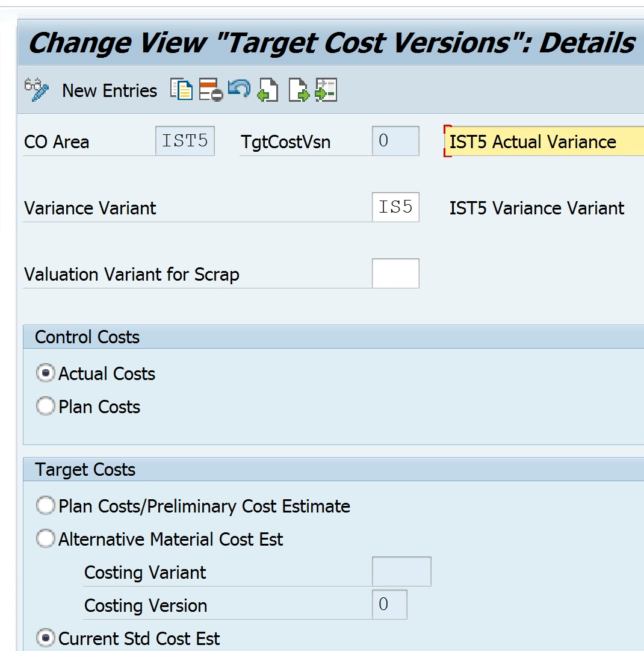Viewport: 644px width, 651px height.
Task: Select Alternative Material Cost Est option
Action: coord(46,539)
